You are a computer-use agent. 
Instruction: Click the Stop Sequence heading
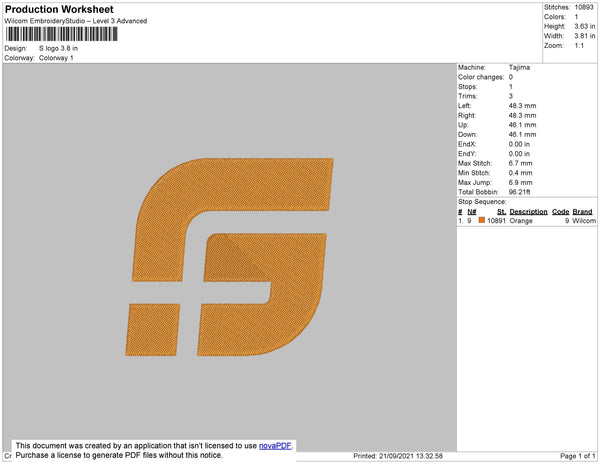point(482,202)
